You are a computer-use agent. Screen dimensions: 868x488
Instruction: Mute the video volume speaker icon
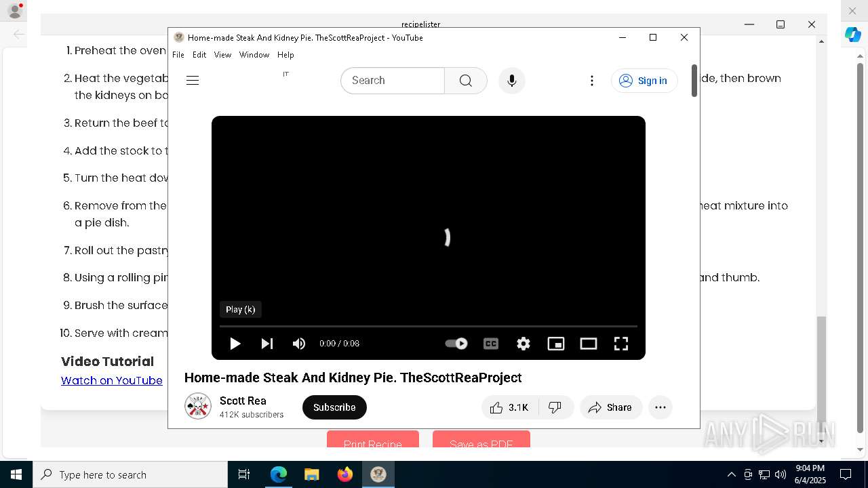[299, 344]
